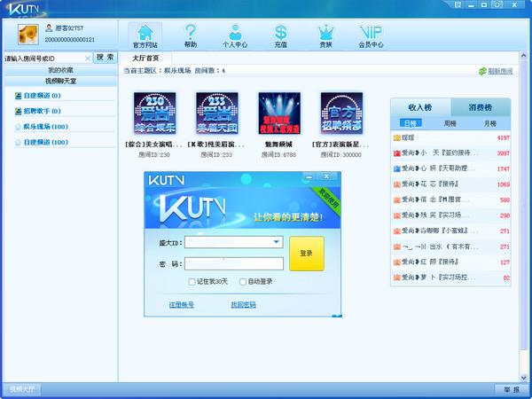
Task: Open the 官方网站 home icon
Action: pos(145,36)
